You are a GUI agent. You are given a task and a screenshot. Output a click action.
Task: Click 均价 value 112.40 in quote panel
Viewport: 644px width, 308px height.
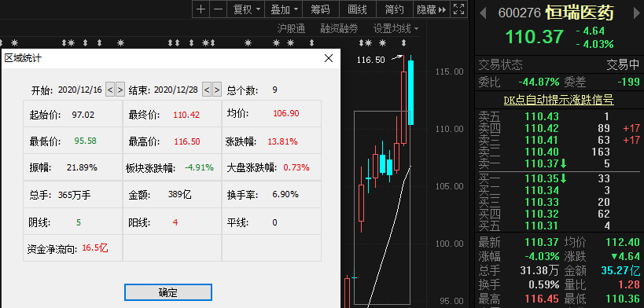(623, 242)
